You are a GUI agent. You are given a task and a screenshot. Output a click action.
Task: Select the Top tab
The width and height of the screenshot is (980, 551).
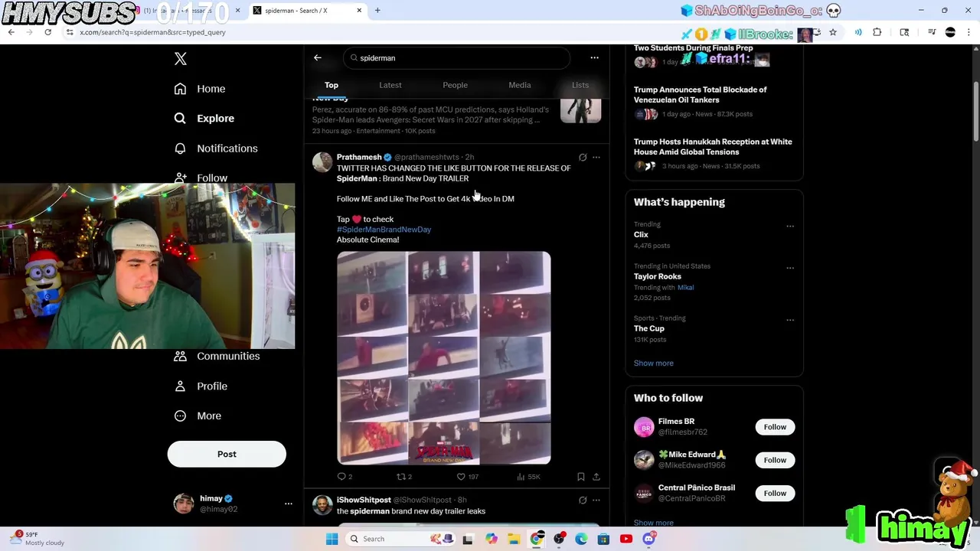point(332,85)
